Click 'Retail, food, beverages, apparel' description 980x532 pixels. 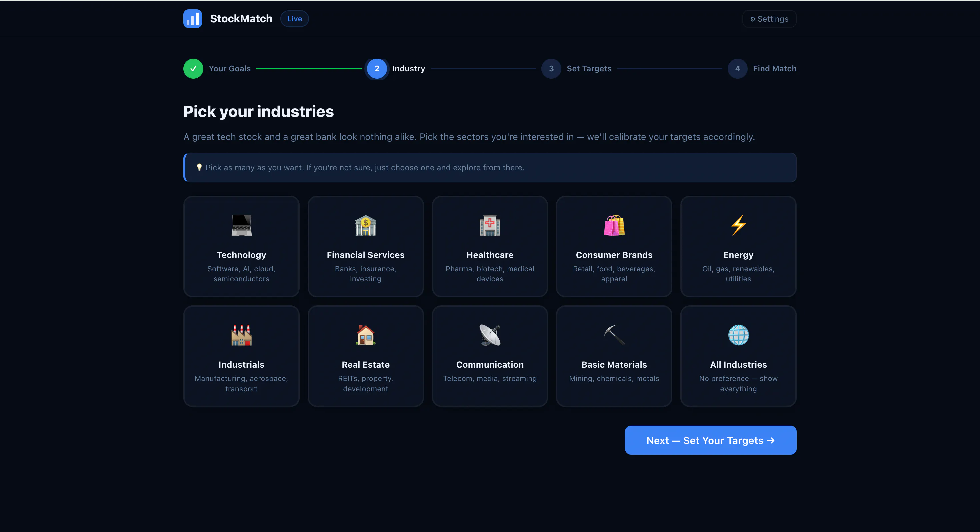point(614,274)
